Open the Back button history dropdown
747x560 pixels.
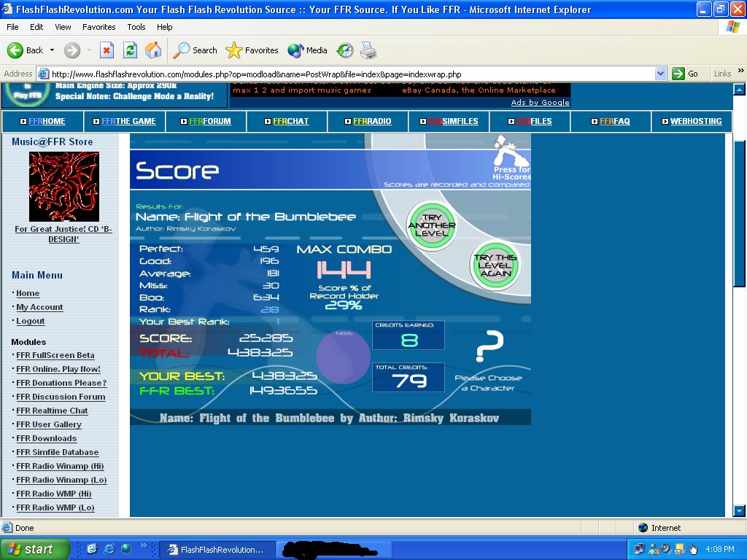tap(52, 50)
